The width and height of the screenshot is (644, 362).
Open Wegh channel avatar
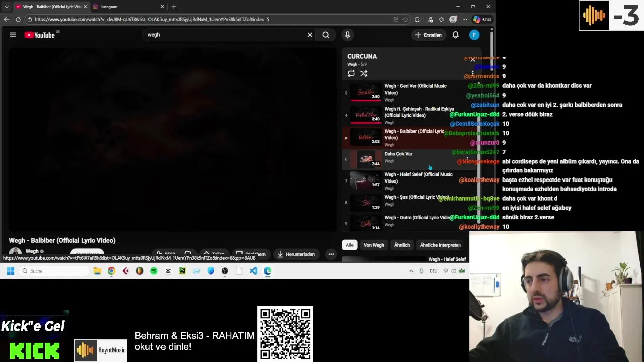click(x=15, y=252)
